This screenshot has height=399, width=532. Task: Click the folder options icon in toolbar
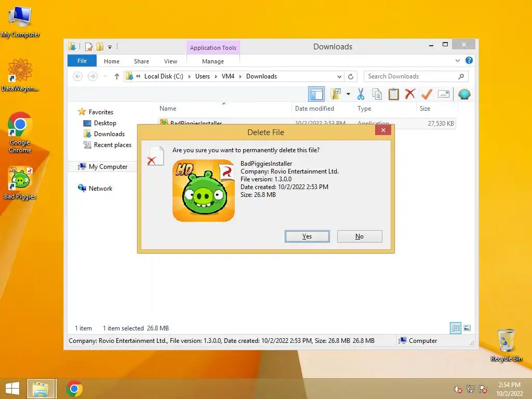point(336,94)
